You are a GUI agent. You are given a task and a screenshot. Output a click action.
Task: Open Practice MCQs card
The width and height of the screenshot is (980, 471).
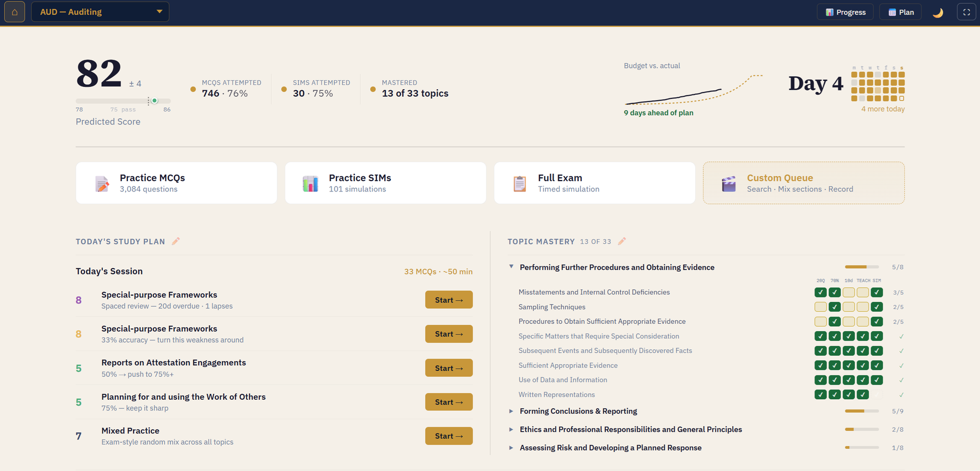pos(176,183)
